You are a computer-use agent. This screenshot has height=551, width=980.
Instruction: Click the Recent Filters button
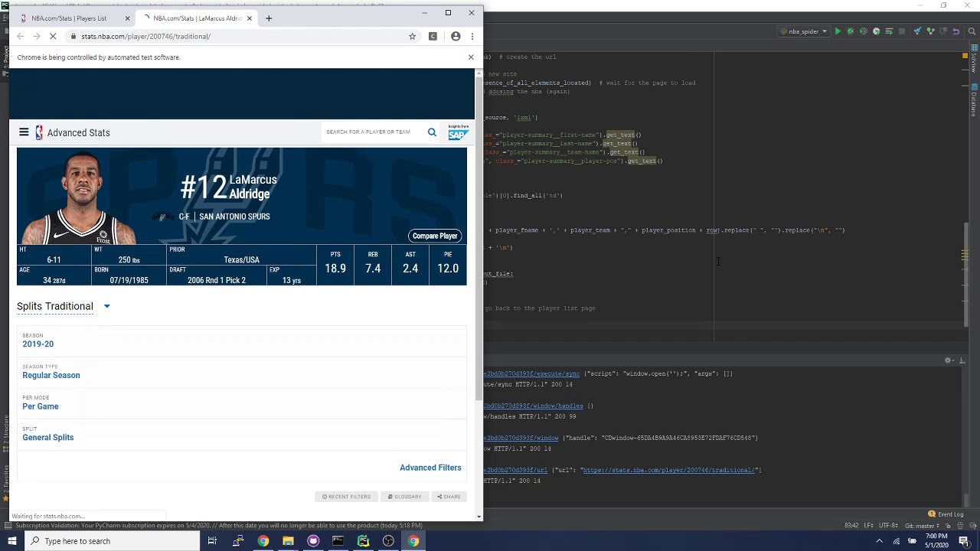(347, 497)
